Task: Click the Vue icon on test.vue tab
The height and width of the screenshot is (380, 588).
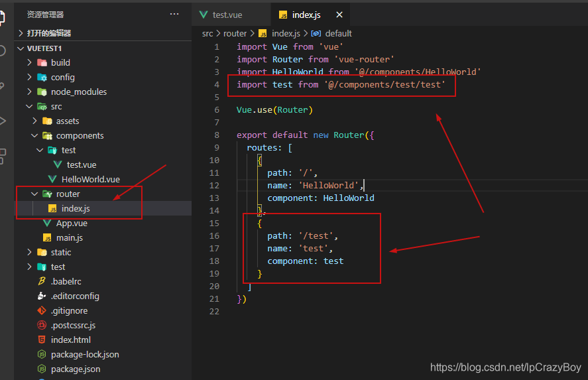Action: coord(204,15)
